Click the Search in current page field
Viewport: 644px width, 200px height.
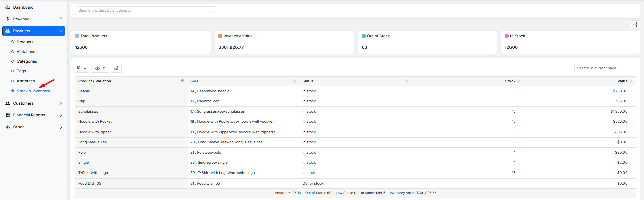605,68
